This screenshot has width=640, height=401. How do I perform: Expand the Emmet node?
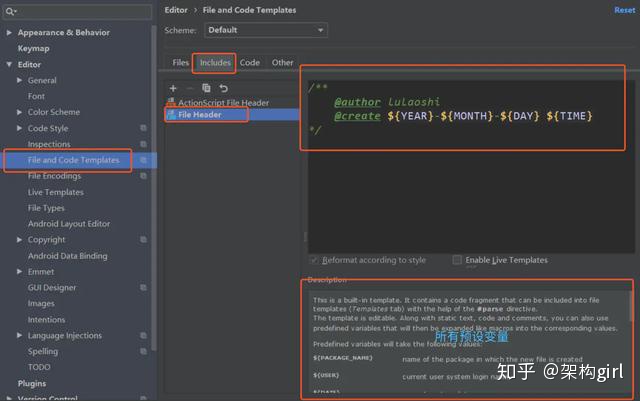tap(19, 272)
